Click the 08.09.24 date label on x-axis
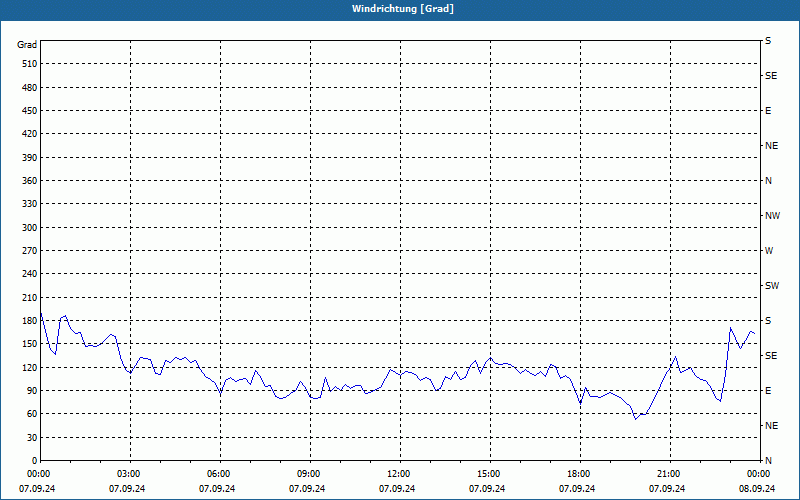 click(x=757, y=488)
